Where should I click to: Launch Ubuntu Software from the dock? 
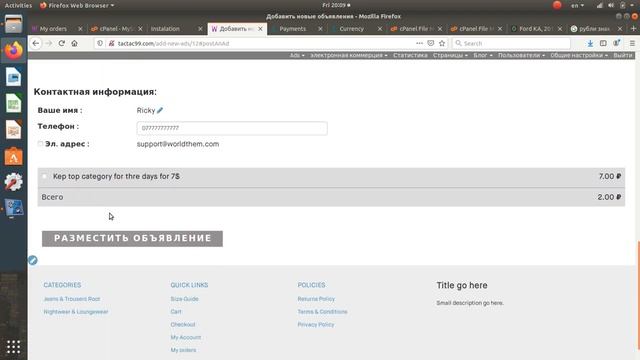pyautogui.click(x=13, y=156)
